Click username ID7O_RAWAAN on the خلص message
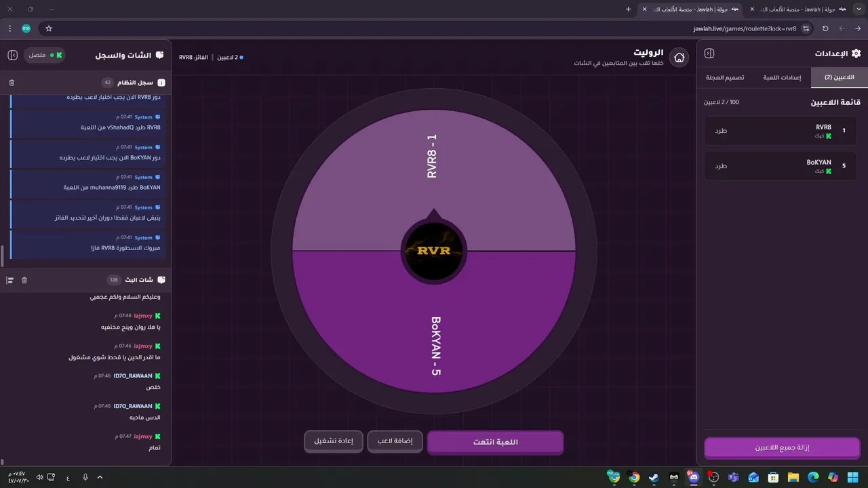Screen dimensions: 868x488 pyautogui.click(x=133, y=375)
